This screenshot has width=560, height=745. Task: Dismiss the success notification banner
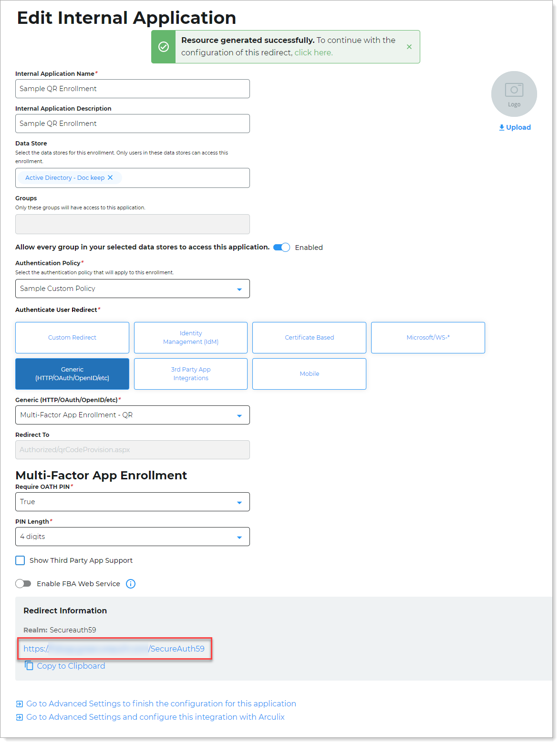coord(409,47)
